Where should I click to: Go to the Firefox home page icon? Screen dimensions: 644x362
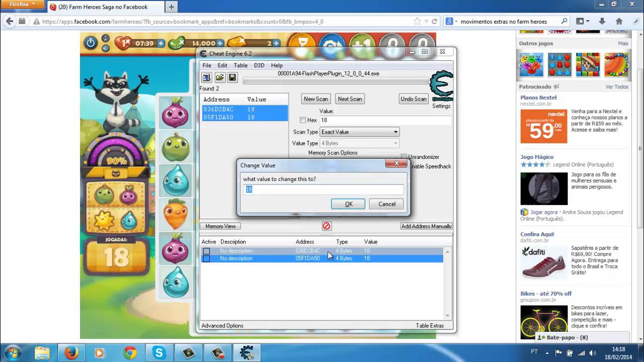(x=619, y=22)
